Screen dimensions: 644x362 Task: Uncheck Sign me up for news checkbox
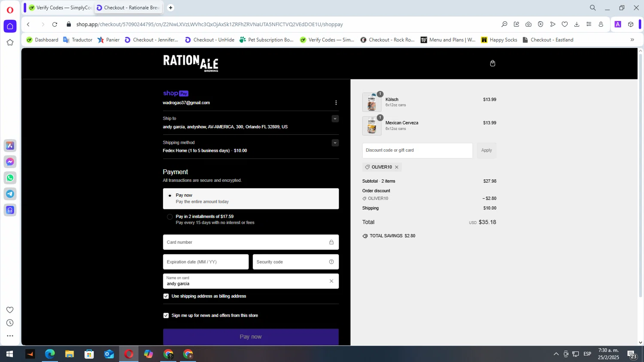(166, 316)
